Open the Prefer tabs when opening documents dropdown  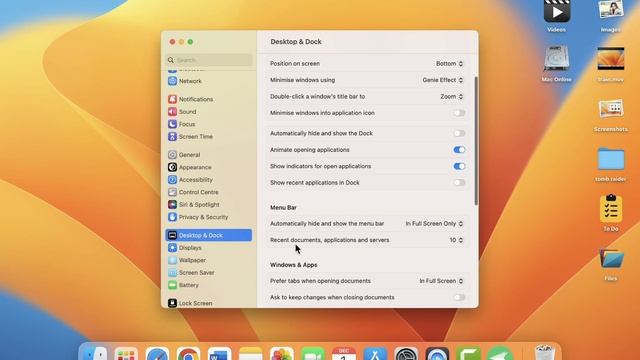click(441, 281)
